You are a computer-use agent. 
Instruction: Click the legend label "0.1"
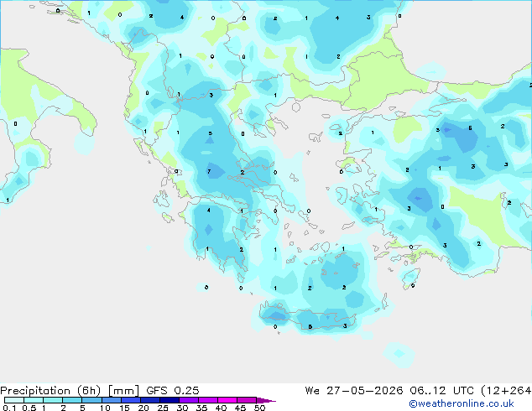click(9, 408)
